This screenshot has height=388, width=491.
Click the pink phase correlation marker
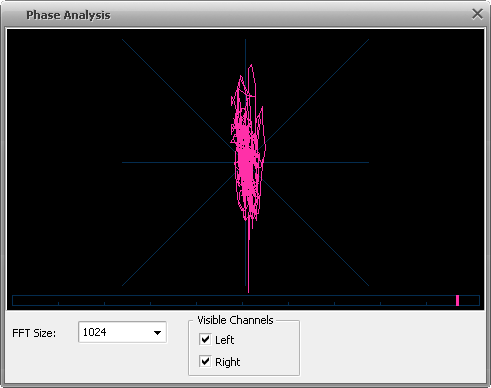(x=457, y=300)
